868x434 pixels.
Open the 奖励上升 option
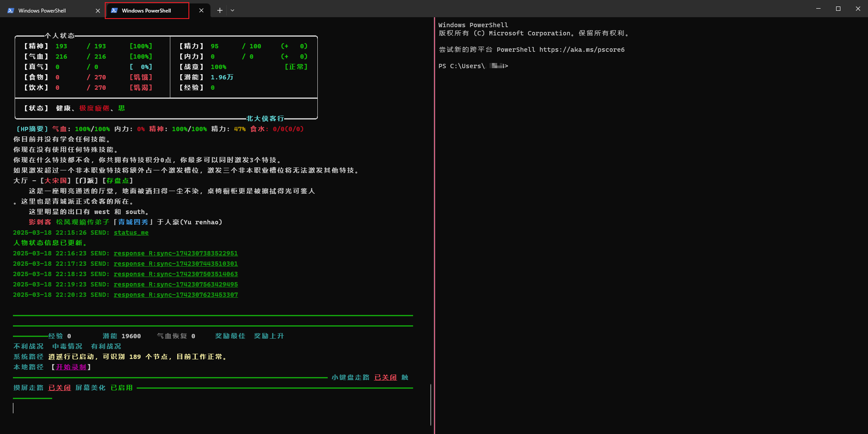click(269, 336)
